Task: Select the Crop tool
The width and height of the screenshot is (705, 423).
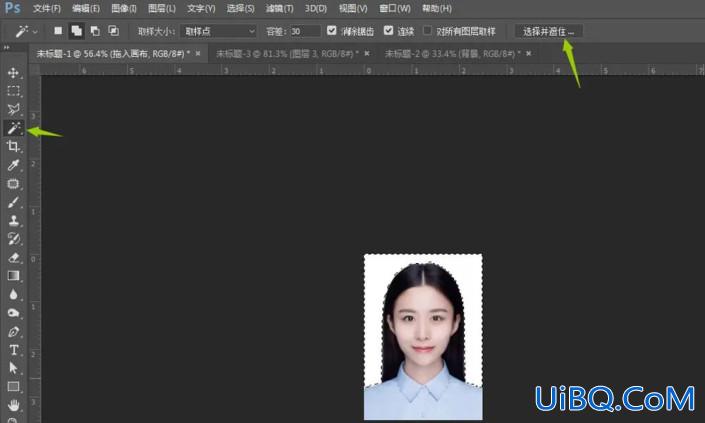Action: [13, 147]
